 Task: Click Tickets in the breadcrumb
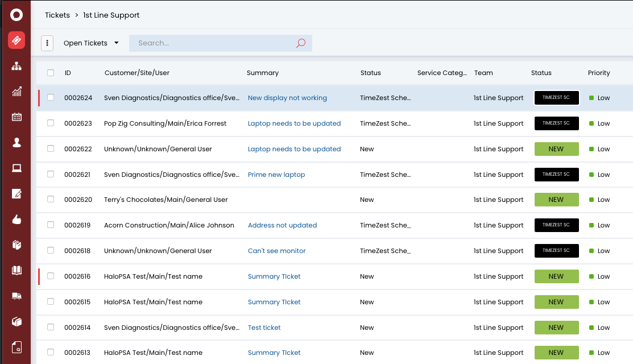[x=57, y=15]
